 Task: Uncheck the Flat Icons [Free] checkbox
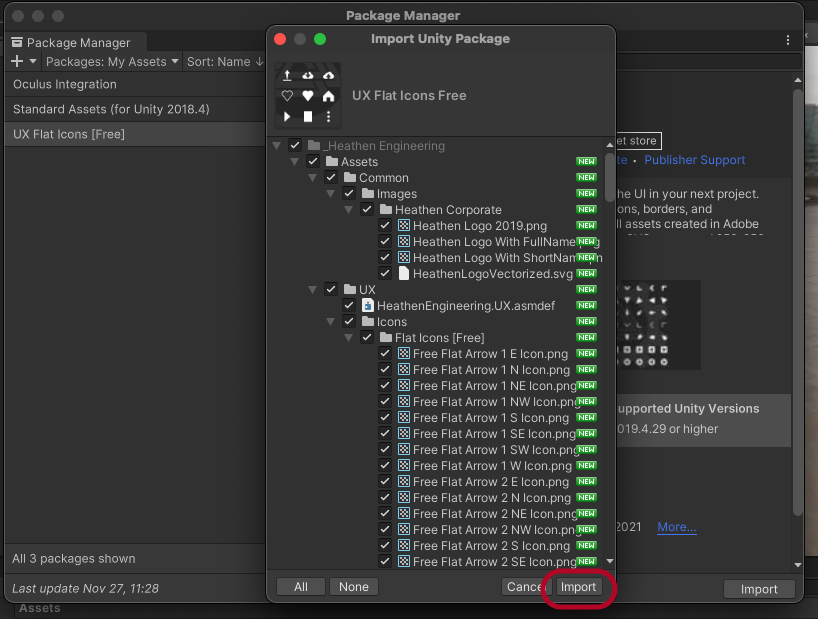367,337
